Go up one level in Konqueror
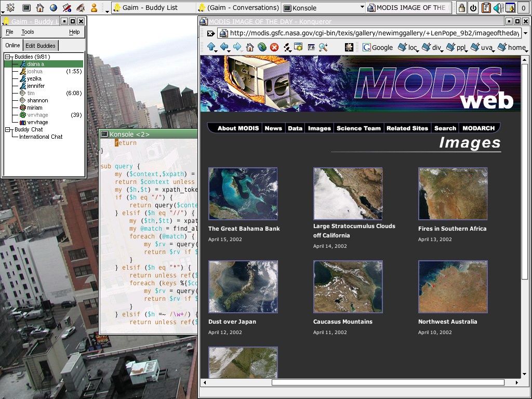Screen dimensions: 532x399 pos(211,47)
